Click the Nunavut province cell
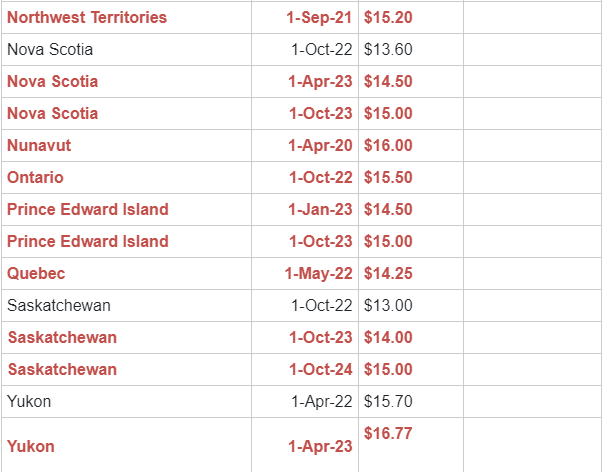 coord(39,146)
